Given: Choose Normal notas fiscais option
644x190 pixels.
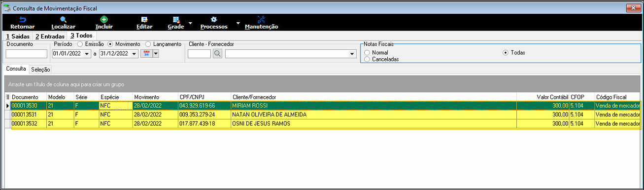Looking at the screenshot, I should [367, 52].
